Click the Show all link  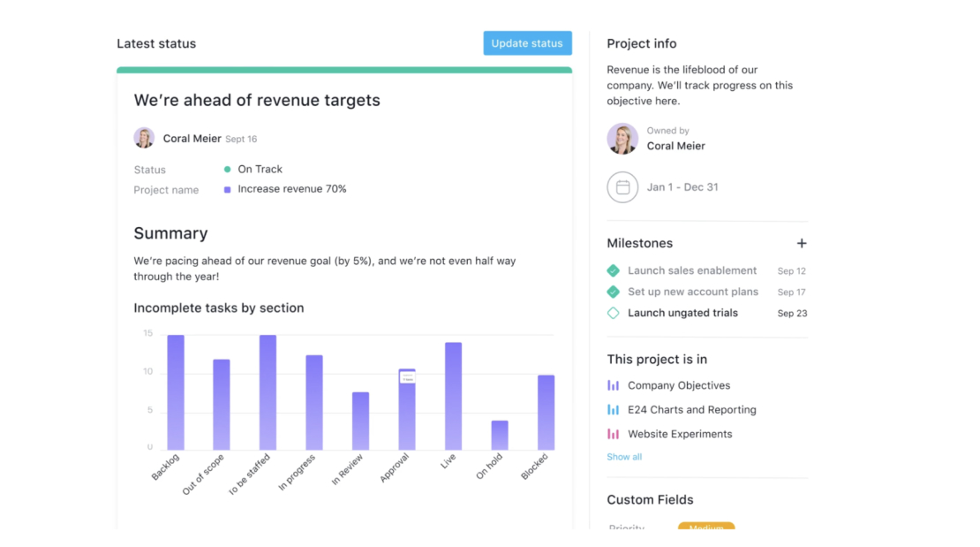pos(623,457)
